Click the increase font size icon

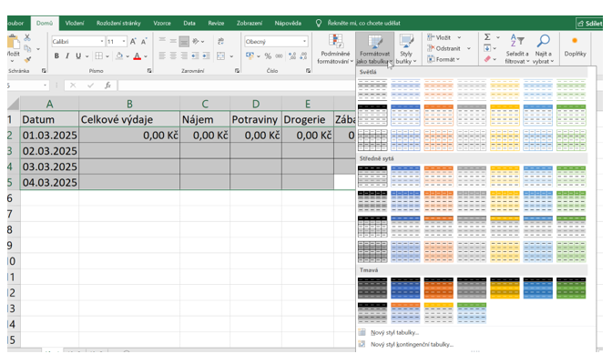pos(134,41)
